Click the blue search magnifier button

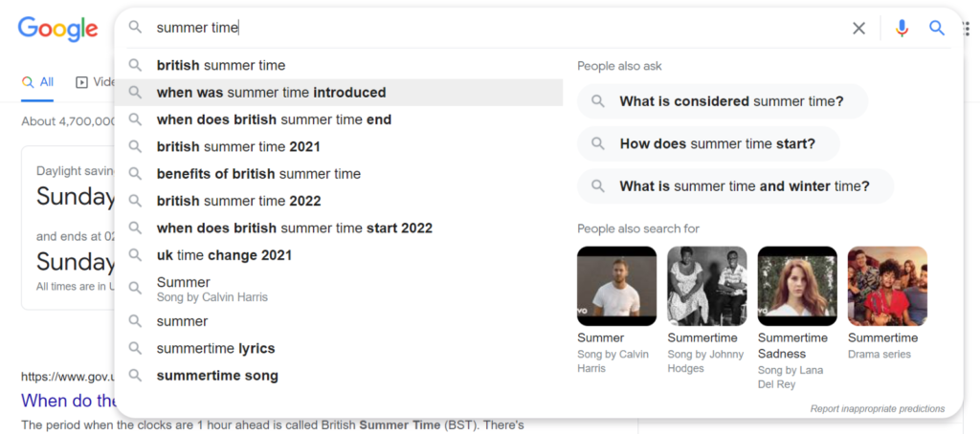coord(936,28)
